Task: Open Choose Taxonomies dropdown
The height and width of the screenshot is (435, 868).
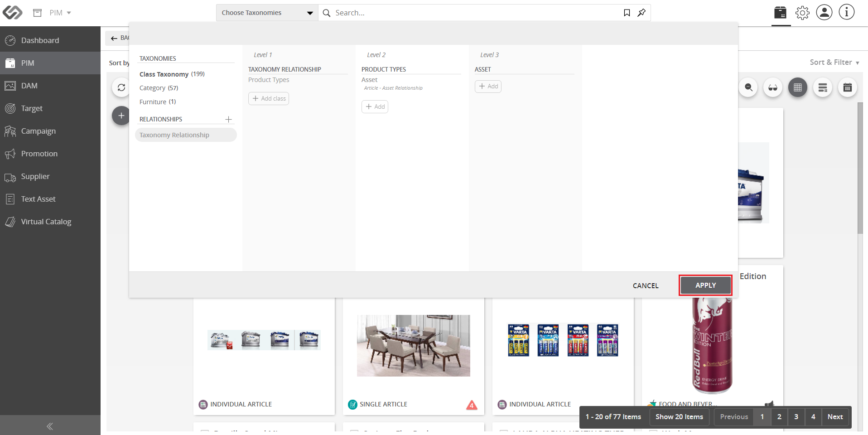Action: [267, 13]
